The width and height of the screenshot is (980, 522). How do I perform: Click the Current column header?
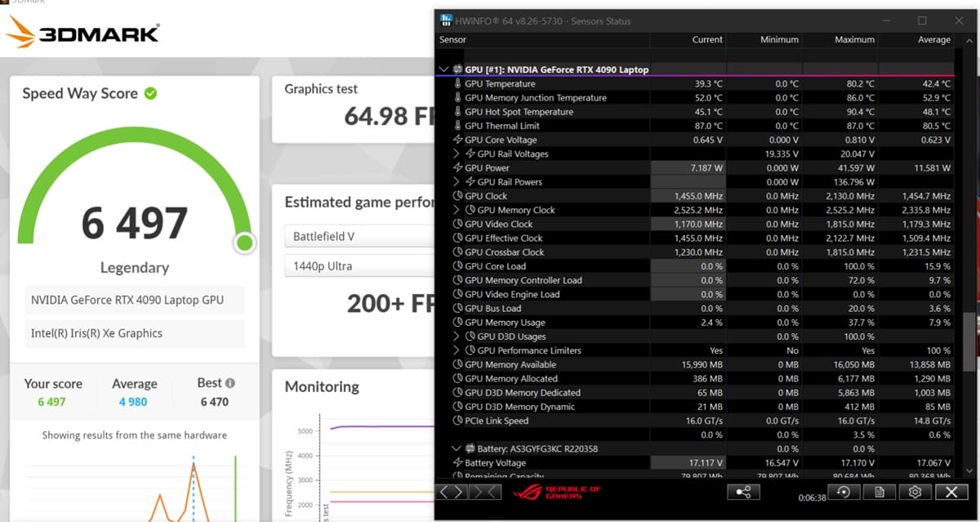[707, 39]
